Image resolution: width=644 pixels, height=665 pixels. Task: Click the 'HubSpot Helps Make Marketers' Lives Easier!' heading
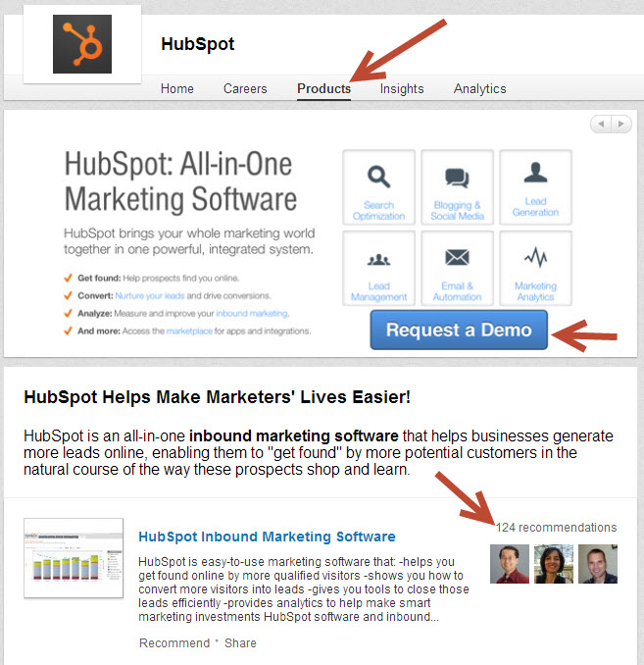217,397
